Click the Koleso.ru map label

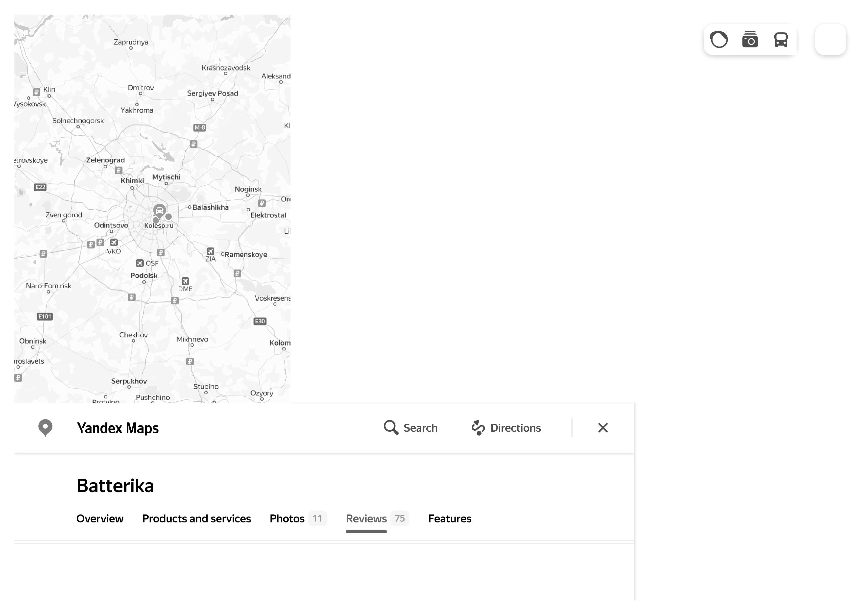[159, 225]
